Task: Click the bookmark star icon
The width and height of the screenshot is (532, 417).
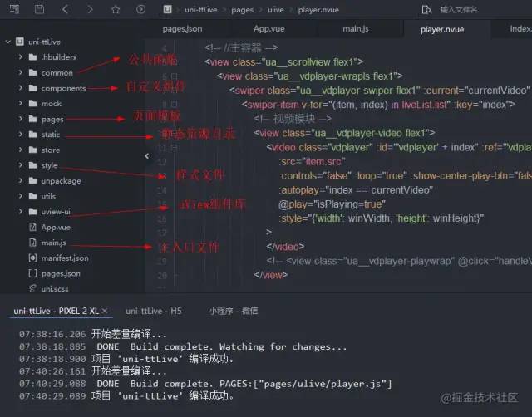Action: coord(116,9)
